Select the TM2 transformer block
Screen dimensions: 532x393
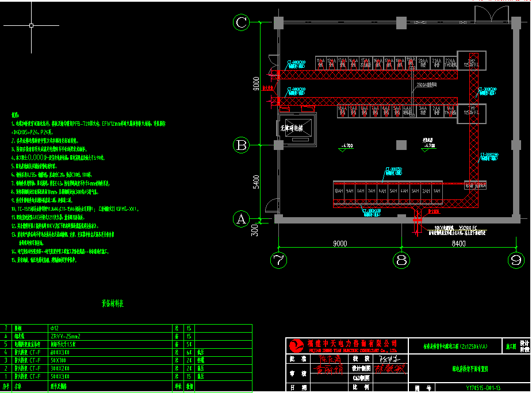pos(472,61)
